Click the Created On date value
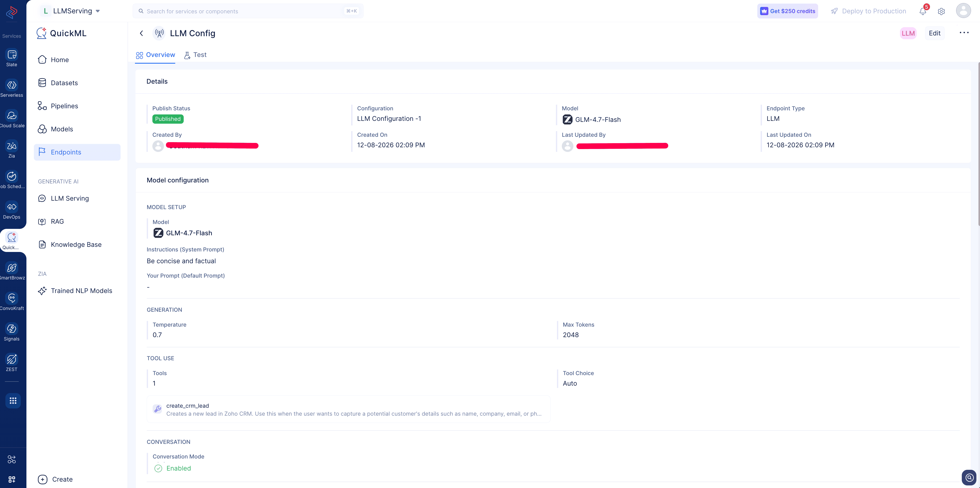Screen dimensions: 980x488 coord(391,145)
